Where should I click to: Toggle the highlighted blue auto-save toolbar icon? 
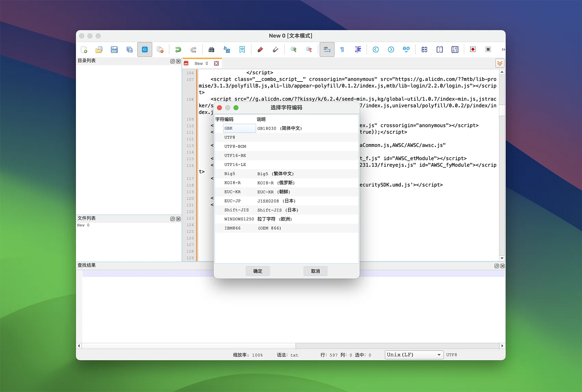[x=145, y=50]
